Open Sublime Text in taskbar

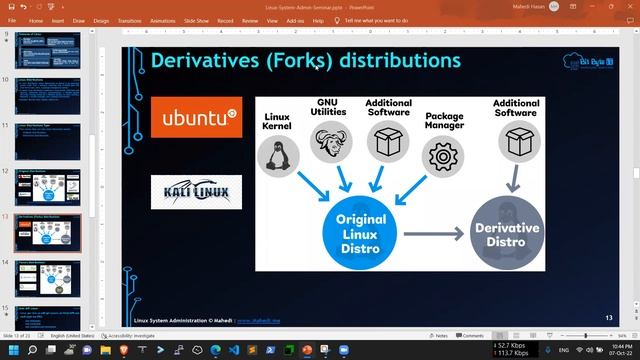click(252, 350)
